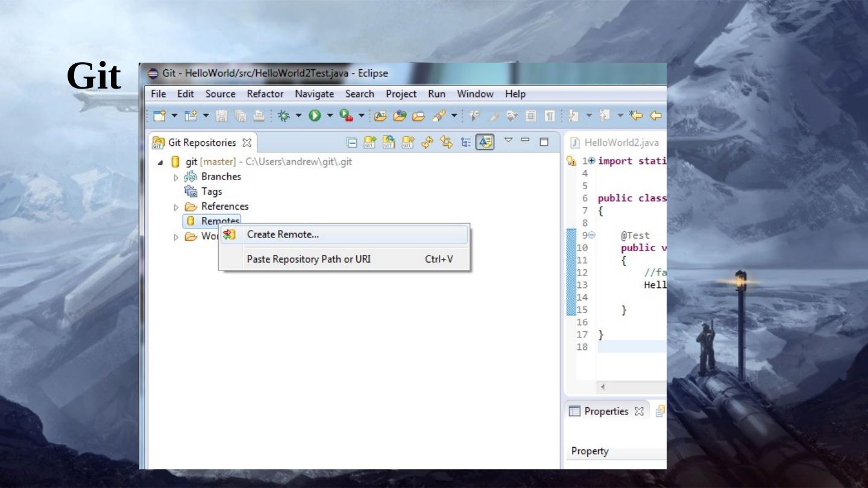Image resolution: width=868 pixels, height=488 pixels.
Task: Select the Tags tree item
Action: 211,192
